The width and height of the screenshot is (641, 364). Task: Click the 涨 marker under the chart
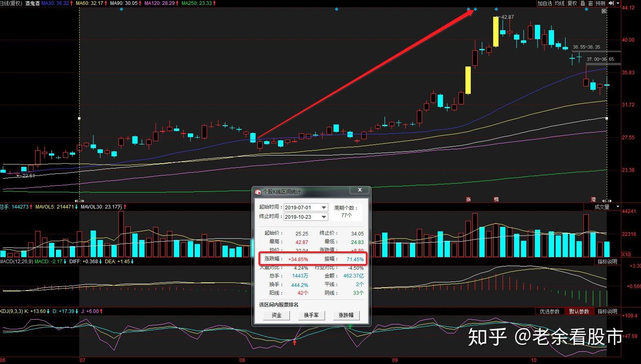tap(469, 200)
